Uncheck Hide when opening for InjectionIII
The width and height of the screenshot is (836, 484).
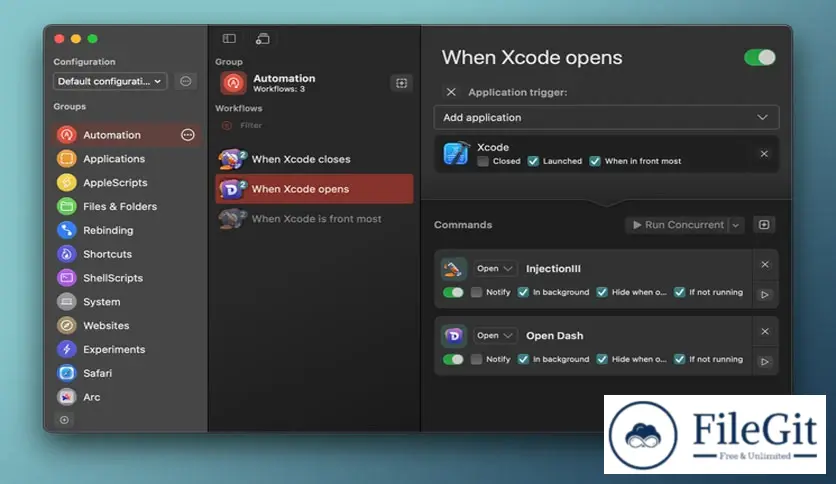[x=602, y=292]
